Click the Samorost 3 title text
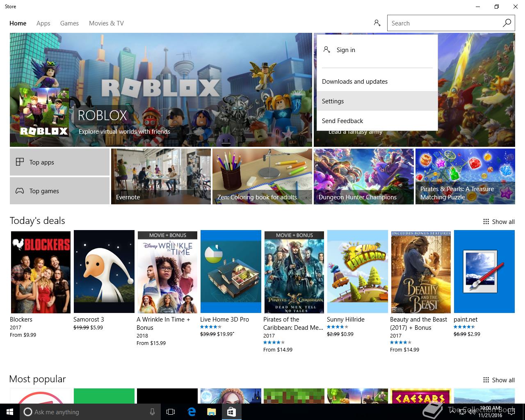 point(89,320)
